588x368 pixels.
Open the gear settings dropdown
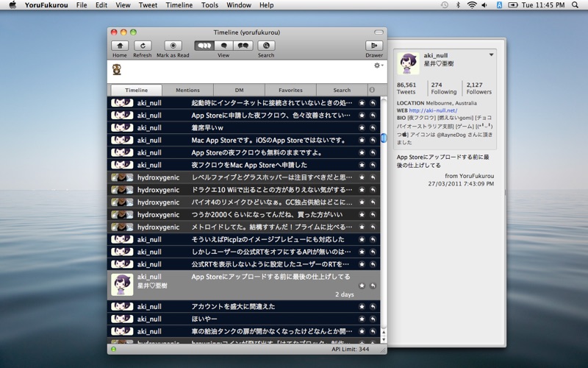tap(378, 66)
